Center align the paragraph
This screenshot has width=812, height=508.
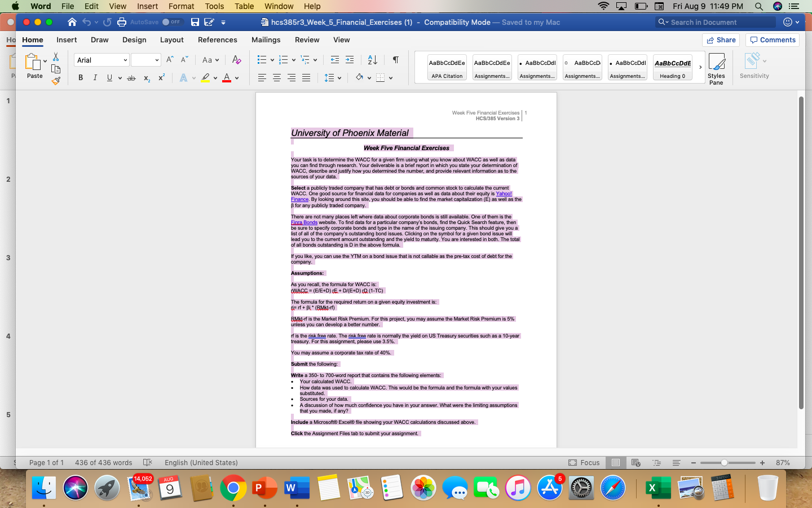click(276, 78)
